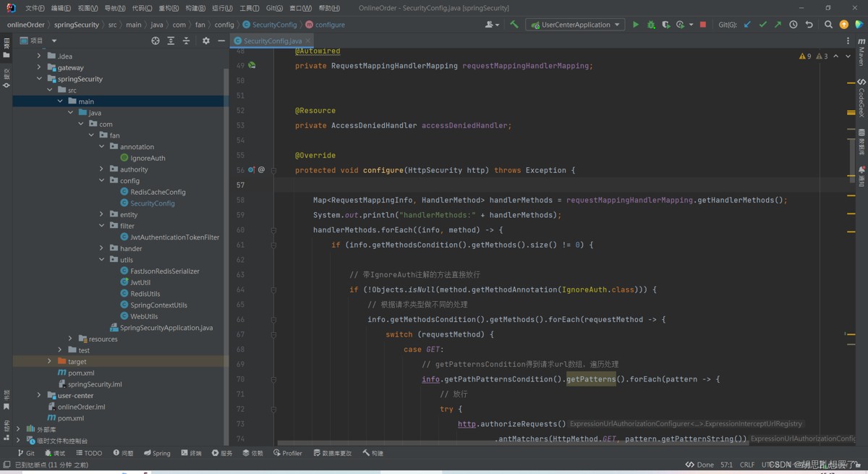Build the project using the hammer icon
Image resolution: width=868 pixels, height=474 pixels.
pyautogui.click(x=514, y=25)
